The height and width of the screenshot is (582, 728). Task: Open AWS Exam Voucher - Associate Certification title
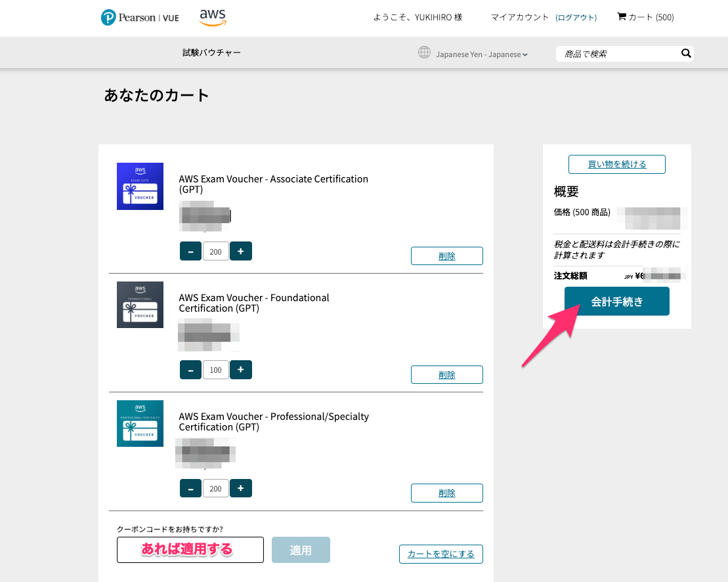click(x=274, y=184)
